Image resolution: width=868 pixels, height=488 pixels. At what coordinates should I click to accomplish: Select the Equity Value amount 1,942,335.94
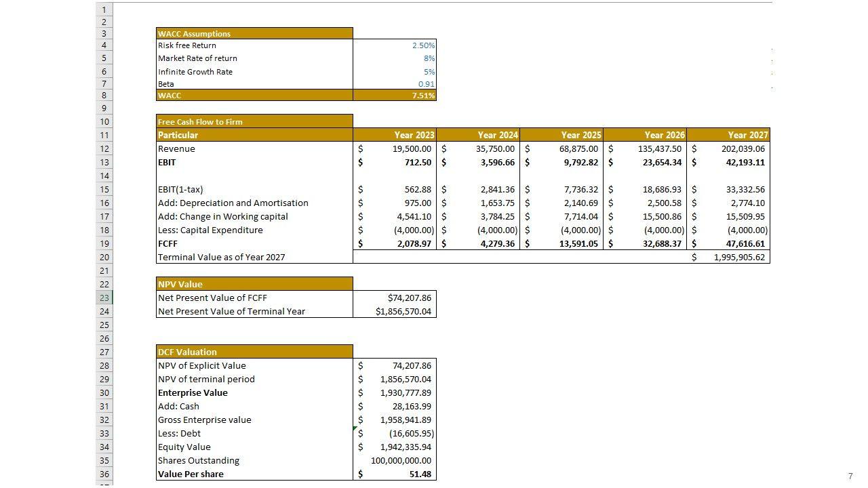point(395,447)
